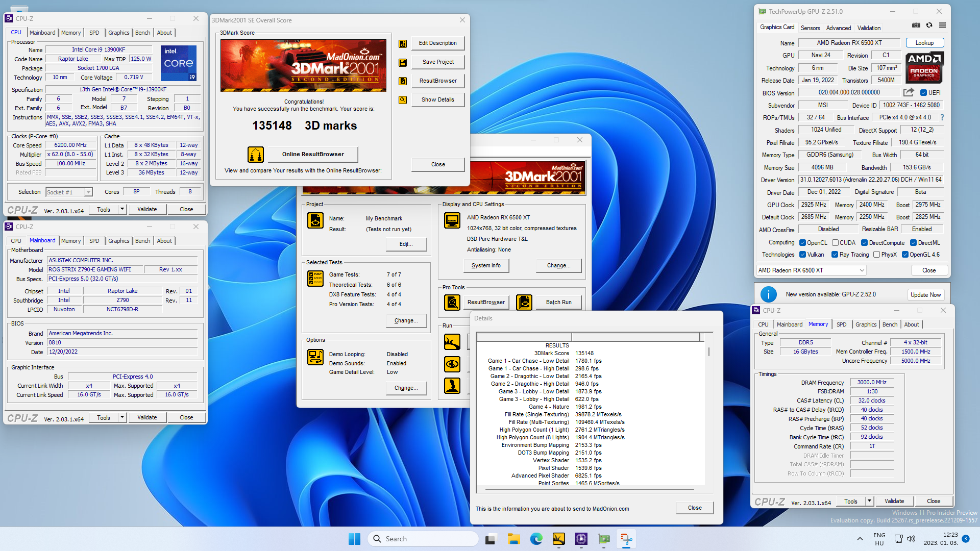980x551 pixels.
Task: Click Change... in the Selected Tests section
Action: point(406,320)
